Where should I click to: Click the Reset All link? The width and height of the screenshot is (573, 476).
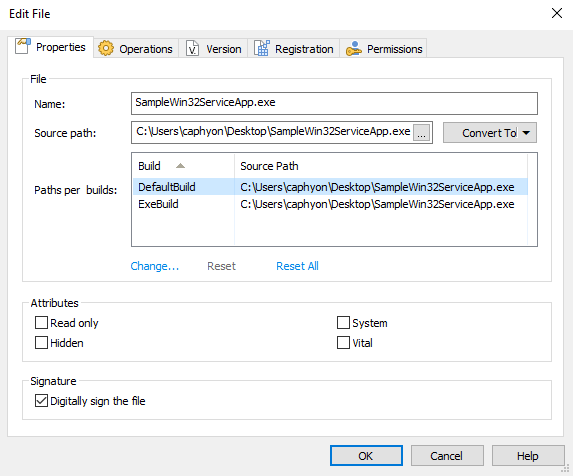[x=297, y=266]
